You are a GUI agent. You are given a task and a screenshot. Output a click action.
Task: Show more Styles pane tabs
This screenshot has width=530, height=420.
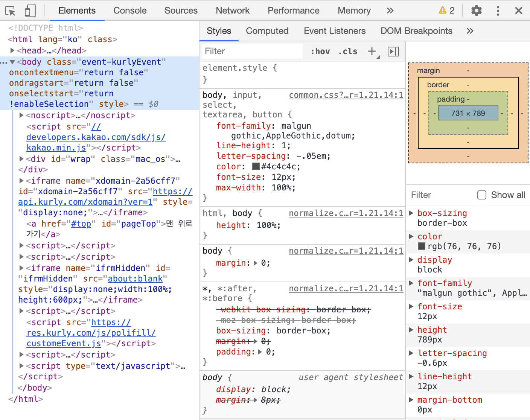click(x=470, y=31)
